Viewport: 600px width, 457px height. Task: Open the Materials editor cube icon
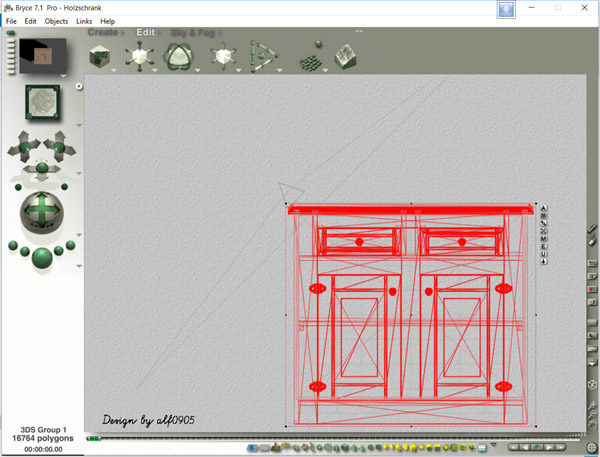[x=100, y=57]
